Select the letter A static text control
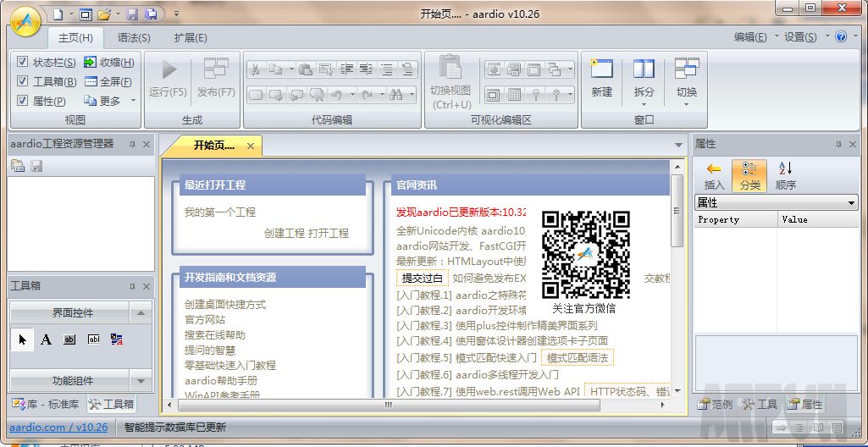The width and height of the screenshot is (868, 447). point(46,339)
